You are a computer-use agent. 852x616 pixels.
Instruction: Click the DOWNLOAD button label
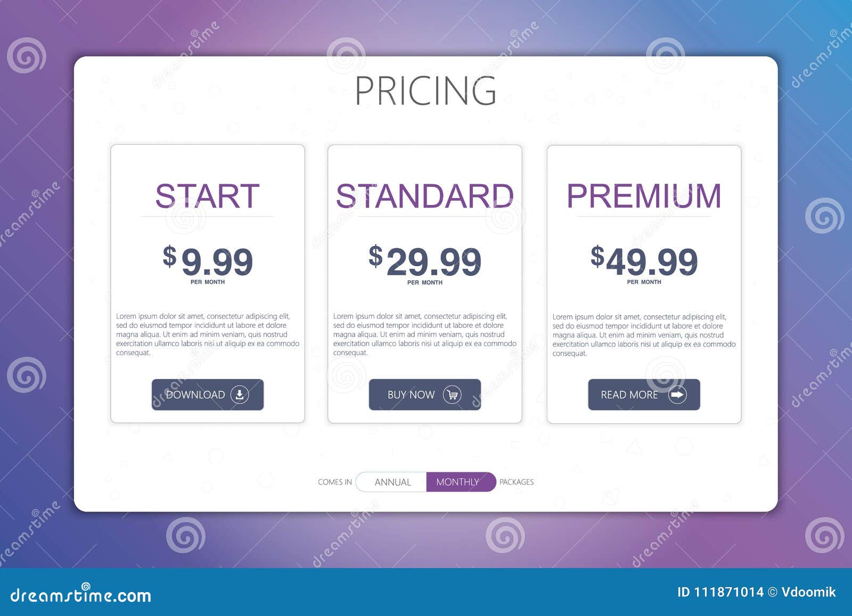195,395
